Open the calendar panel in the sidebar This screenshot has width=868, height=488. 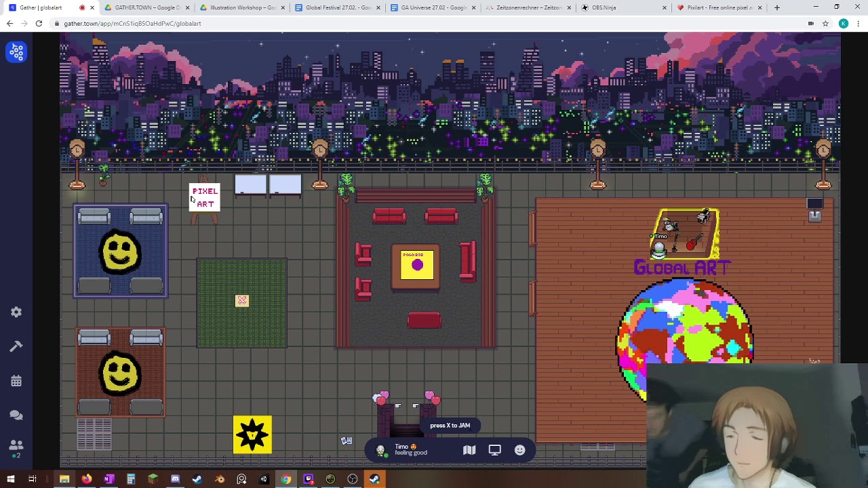coord(16,381)
